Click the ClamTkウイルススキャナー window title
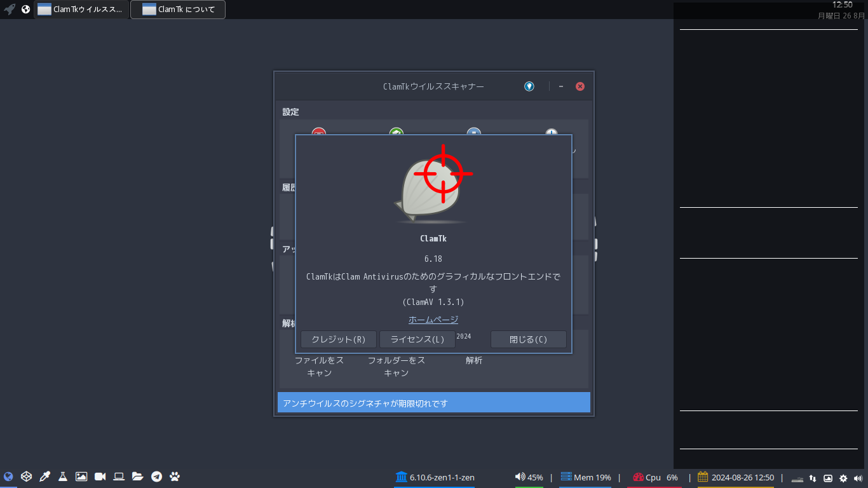The height and width of the screenshot is (488, 868). (433, 86)
